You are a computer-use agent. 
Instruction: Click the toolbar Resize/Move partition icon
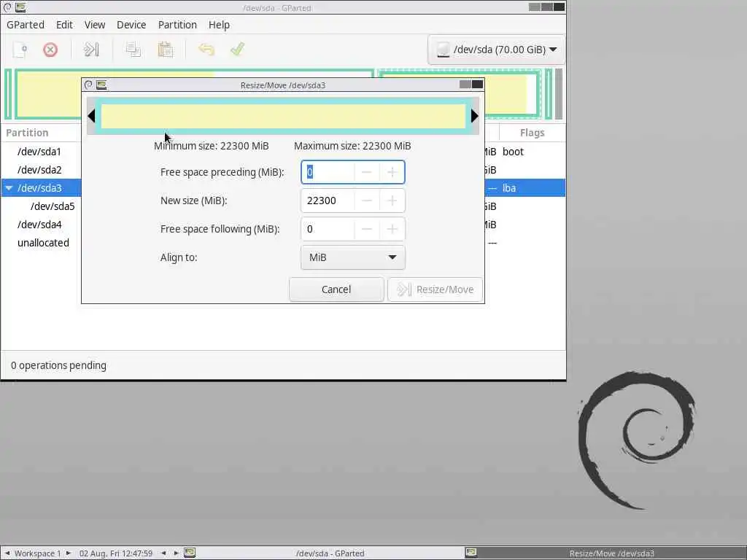(x=91, y=50)
